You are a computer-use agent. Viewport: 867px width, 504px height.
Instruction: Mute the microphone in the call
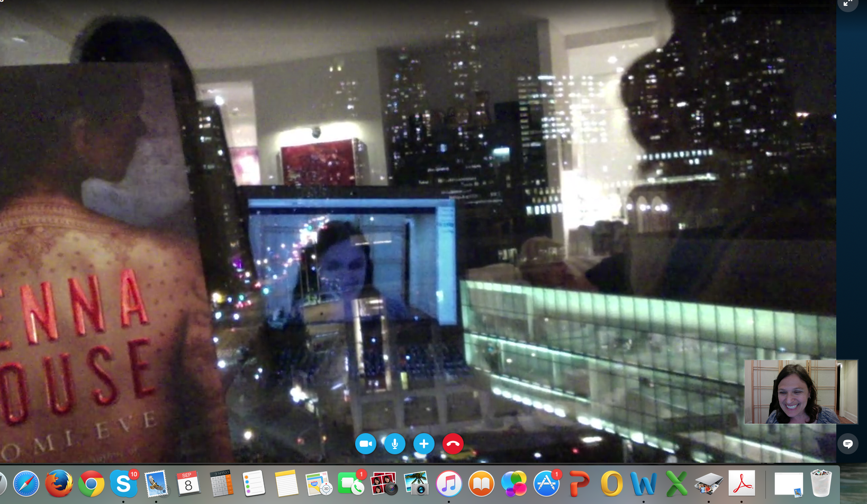tap(394, 444)
